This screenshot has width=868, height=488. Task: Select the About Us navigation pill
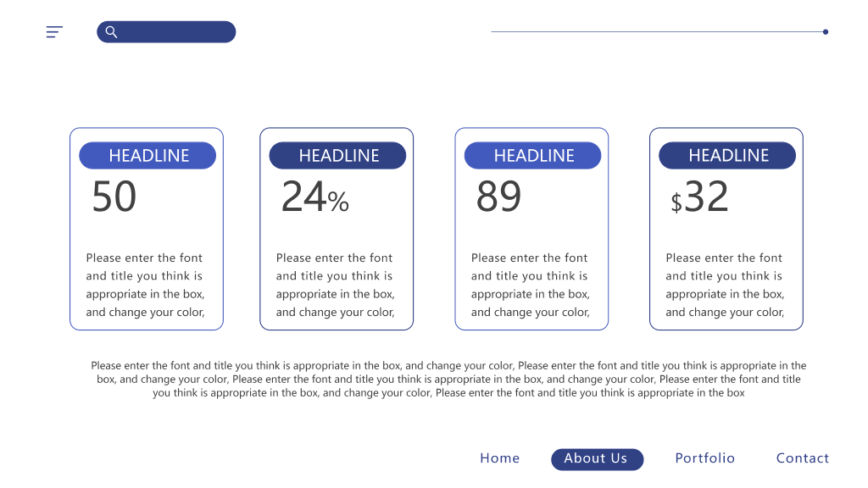(x=598, y=459)
